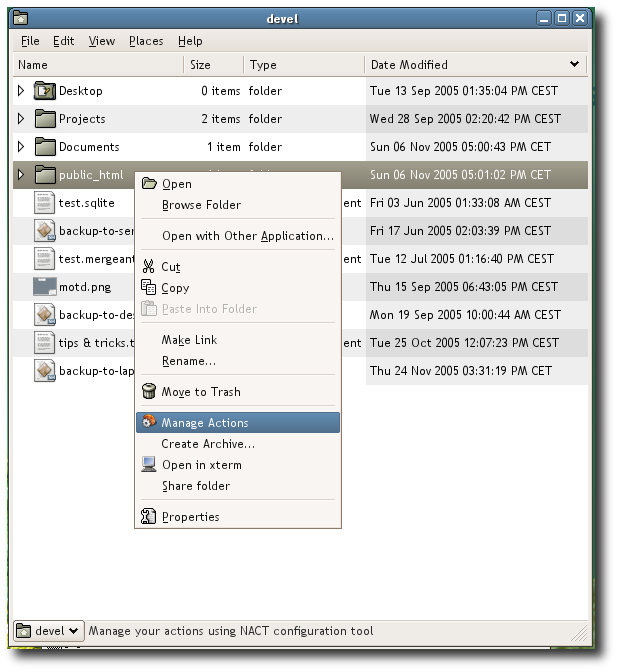Click the computer icon beside Open in xterm
The height and width of the screenshot is (672, 618).
click(x=148, y=464)
